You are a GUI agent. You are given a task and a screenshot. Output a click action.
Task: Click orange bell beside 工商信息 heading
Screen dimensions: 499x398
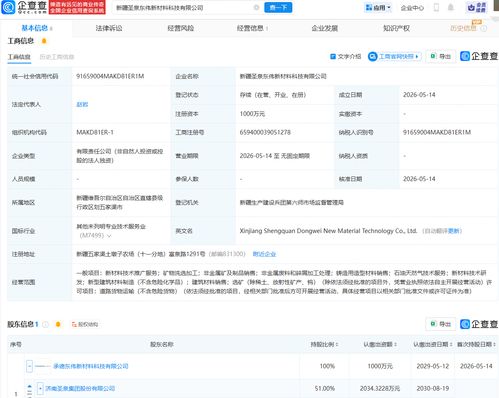click(44, 41)
